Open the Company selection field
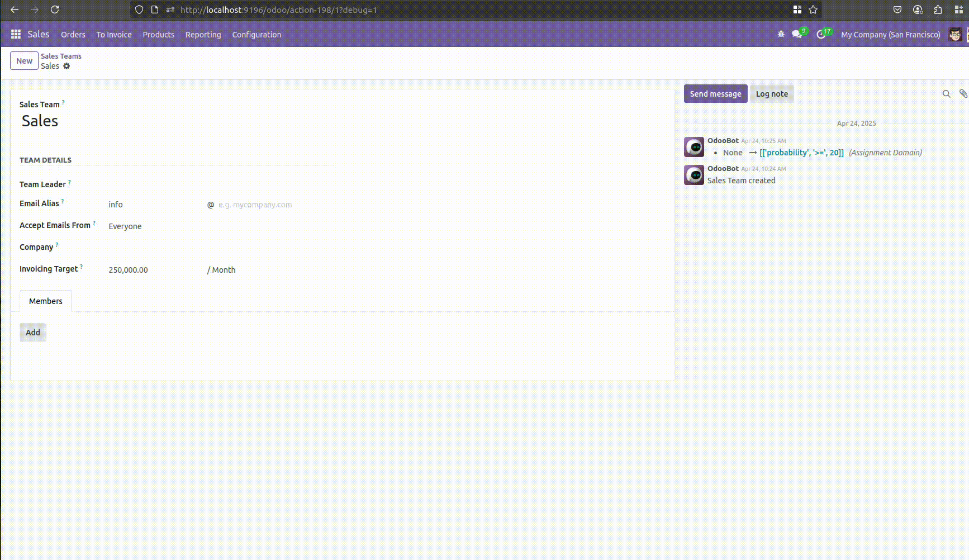Image resolution: width=969 pixels, height=560 pixels. pyautogui.click(x=220, y=247)
